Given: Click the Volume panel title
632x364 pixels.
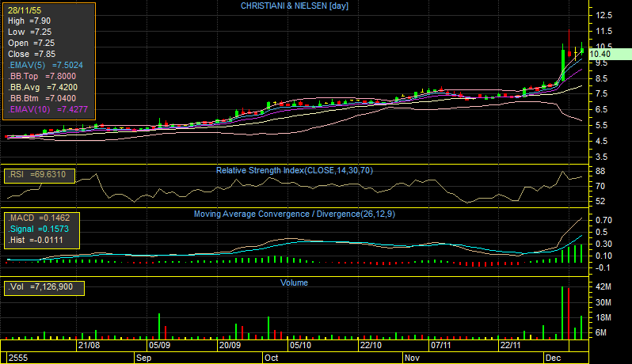Looking at the screenshot, I should pyautogui.click(x=295, y=282).
